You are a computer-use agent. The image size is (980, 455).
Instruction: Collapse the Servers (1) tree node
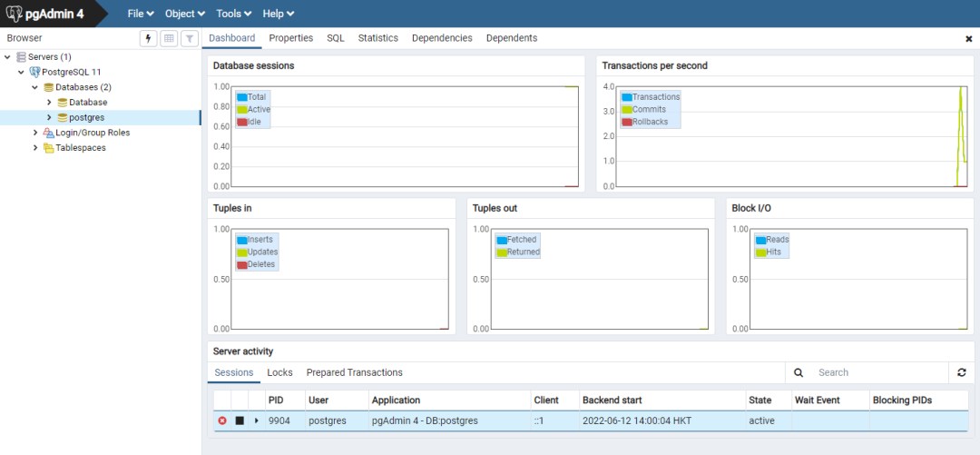(7, 57)
